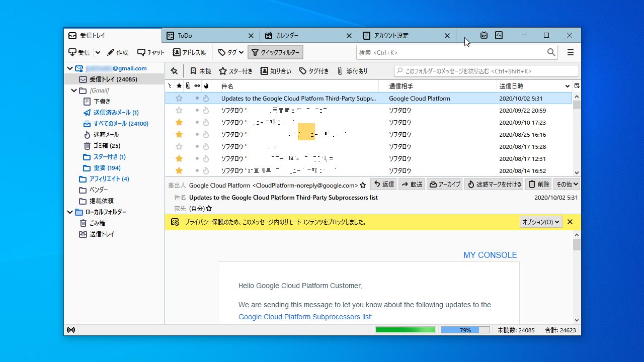Viewport: 644px width, 362px height.
Task: Collapse the ローカルフォルダー tree
Action: point(70,212)
